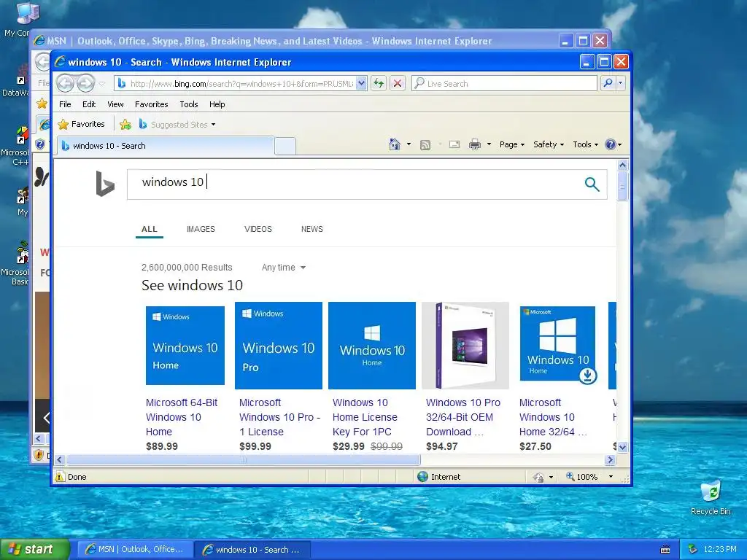The width and height of the screenshot is (747, 560).
Task: Click the Add to Favorites Bar icon
Action: [x=125, y=124]
